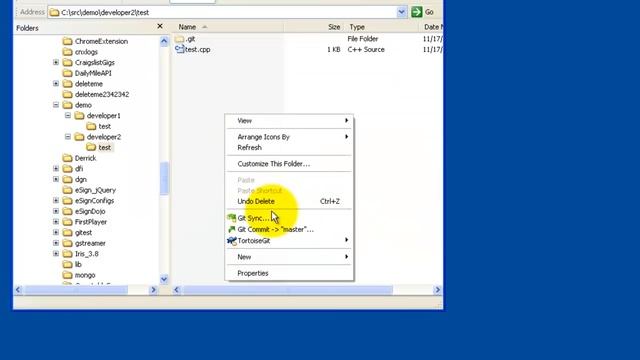
Task: Click the green Go arrow icon
Action: 416,12
